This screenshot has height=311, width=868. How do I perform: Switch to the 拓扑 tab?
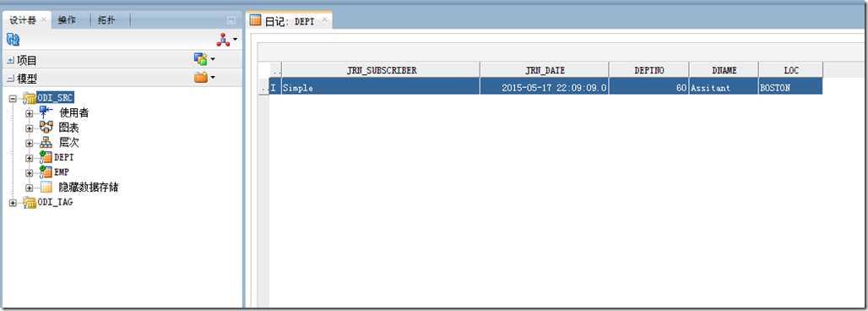pos(106,20)
